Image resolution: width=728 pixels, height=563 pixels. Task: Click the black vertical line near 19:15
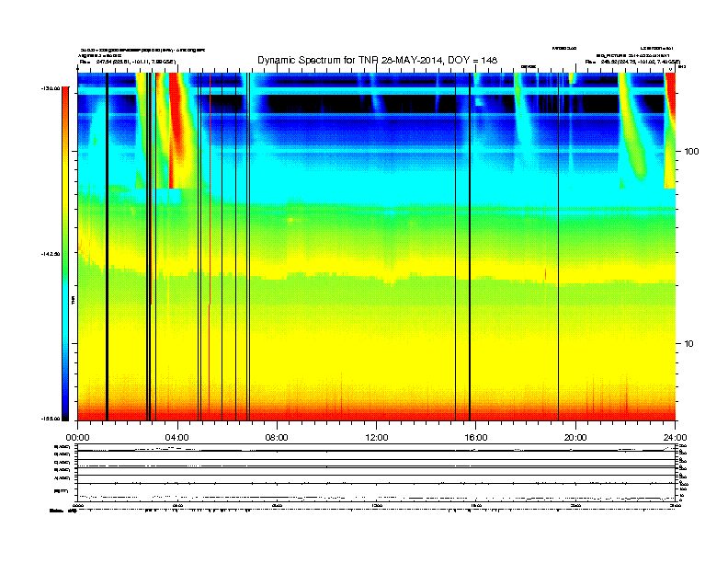(558, 247)
